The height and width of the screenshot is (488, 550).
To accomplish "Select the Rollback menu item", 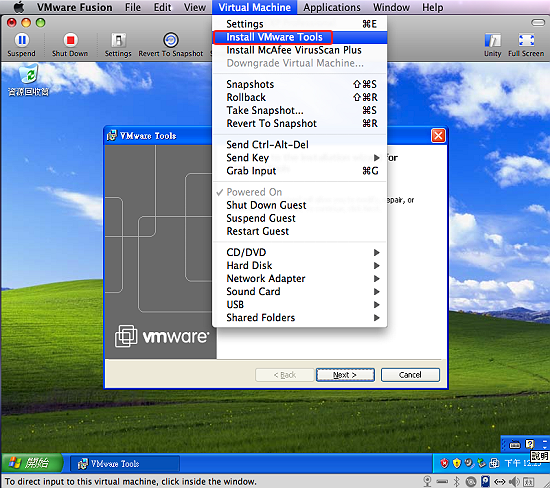I will (300, 97).
